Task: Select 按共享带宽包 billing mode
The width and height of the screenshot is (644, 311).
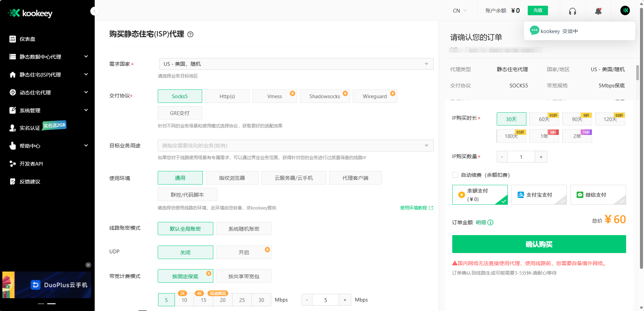Action: tap(244, 276)
